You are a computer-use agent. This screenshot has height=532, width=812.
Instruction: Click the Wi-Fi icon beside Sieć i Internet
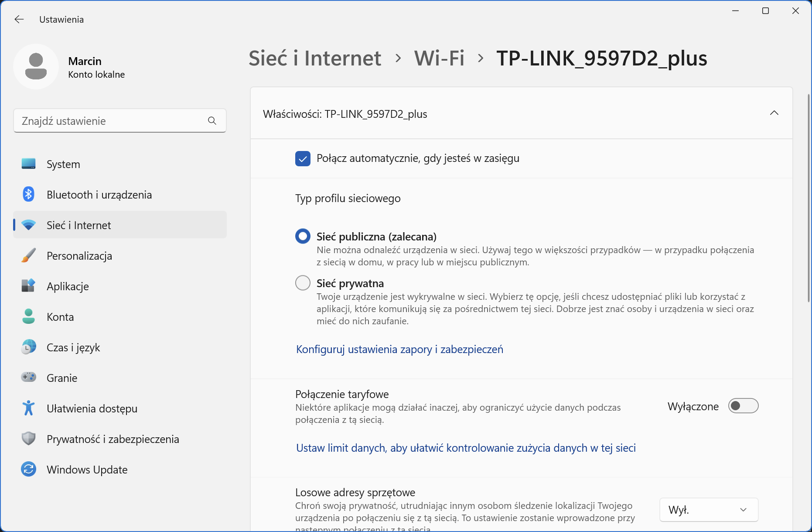coord(28,225)
